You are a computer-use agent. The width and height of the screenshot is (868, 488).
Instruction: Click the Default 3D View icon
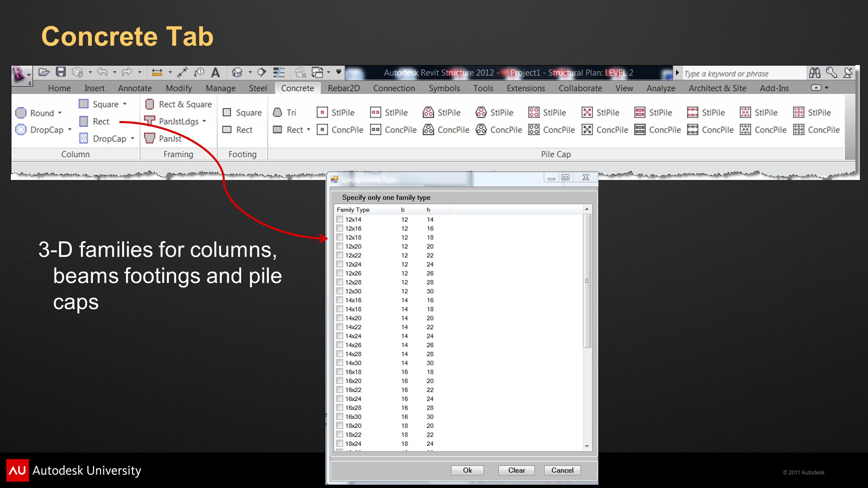pos(237,72)
